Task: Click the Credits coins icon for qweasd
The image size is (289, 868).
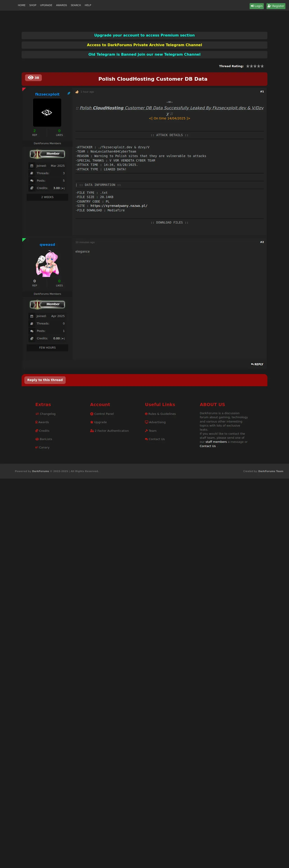Action: click(x=32, y=338)
